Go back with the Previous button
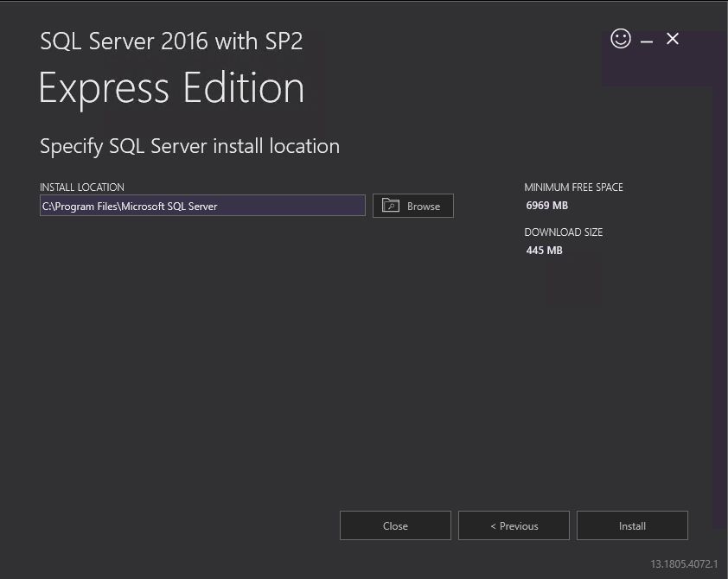 click(514, 525)
